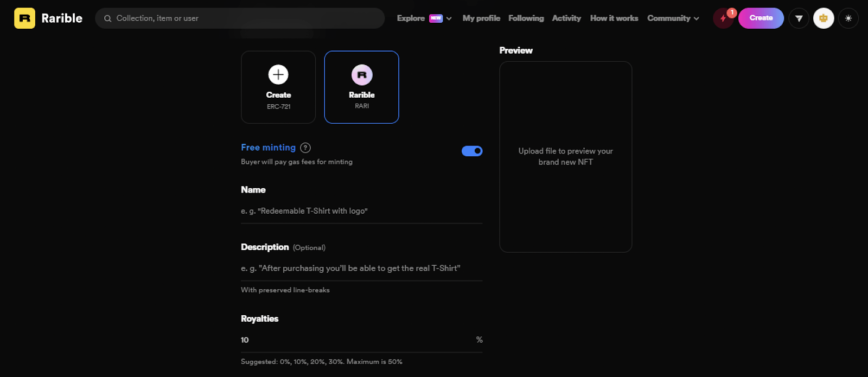The width and height of the screenshot is (868, 377).
Task: Focus the Collection, item or user search field
Action: pyautogui.click(x=240, y=18)
